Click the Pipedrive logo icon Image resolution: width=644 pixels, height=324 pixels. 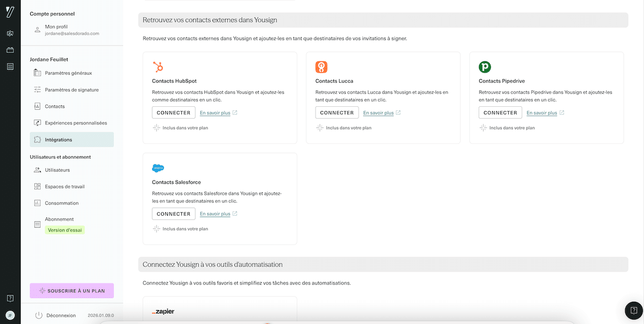click(484, 67)
